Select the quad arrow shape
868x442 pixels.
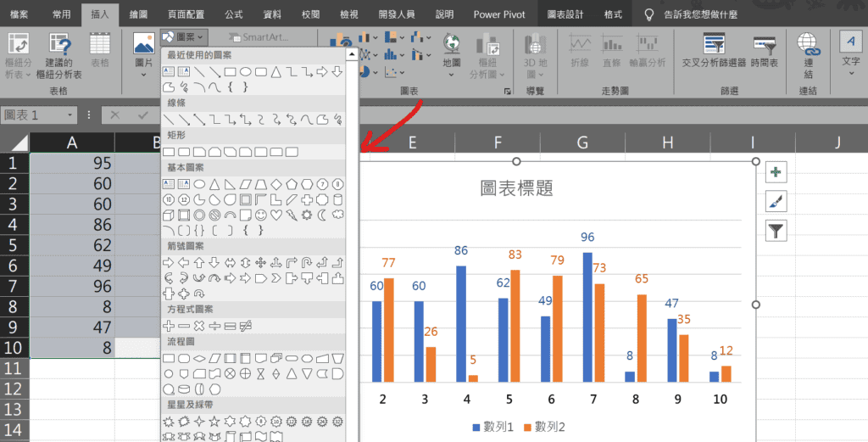click(x=261, y=262)
